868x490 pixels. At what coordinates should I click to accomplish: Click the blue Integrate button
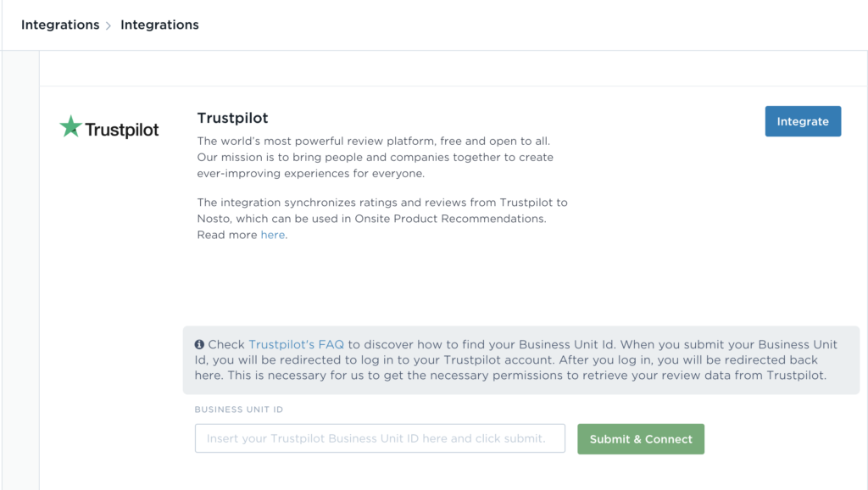(804, 121)
